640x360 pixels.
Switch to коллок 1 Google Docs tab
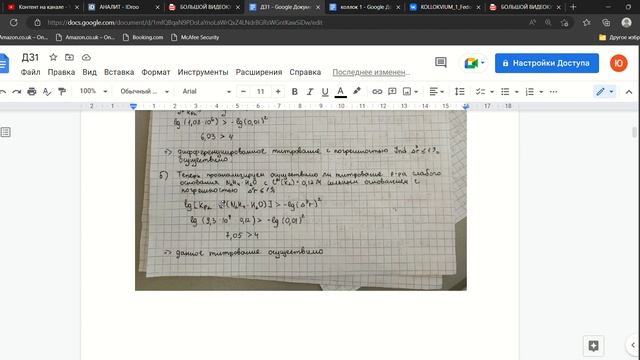click(364, 7)
